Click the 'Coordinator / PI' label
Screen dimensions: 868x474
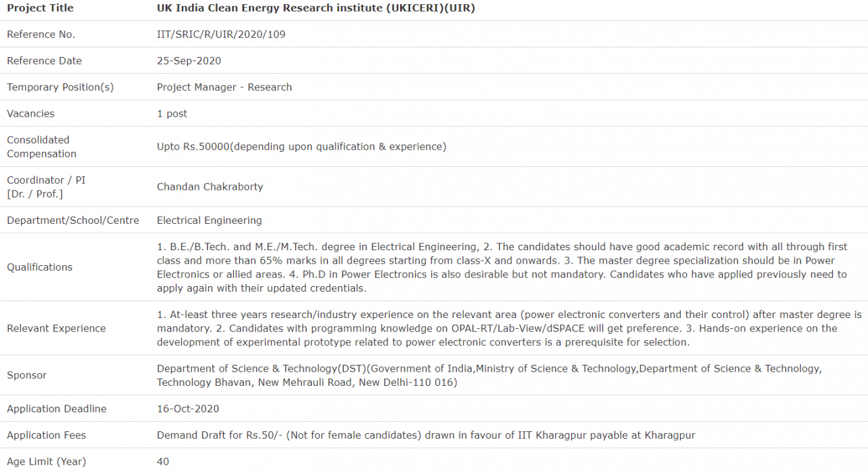tap(46, 187)
